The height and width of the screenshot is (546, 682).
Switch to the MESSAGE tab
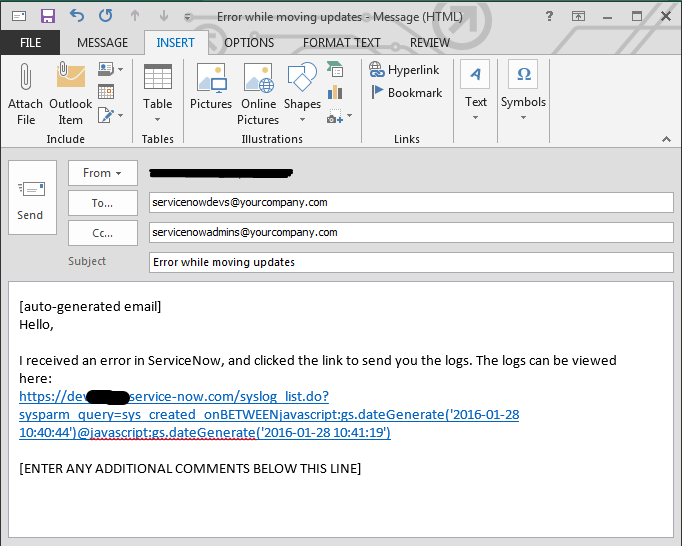(x=102, y=43)
